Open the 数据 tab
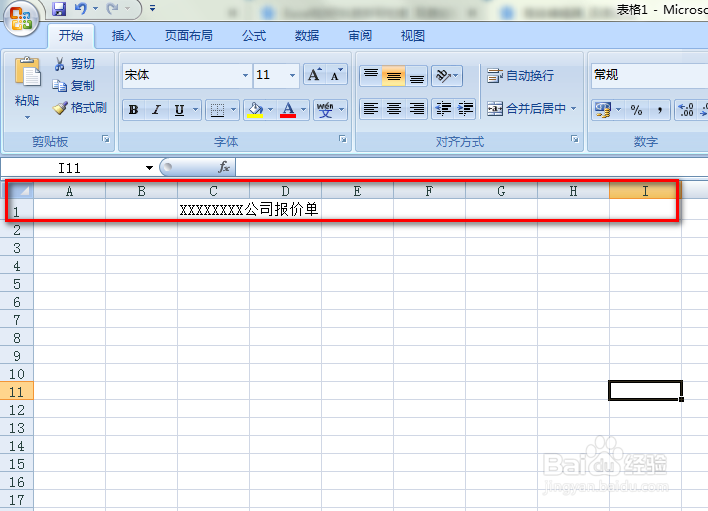 (x=307, y=36)
